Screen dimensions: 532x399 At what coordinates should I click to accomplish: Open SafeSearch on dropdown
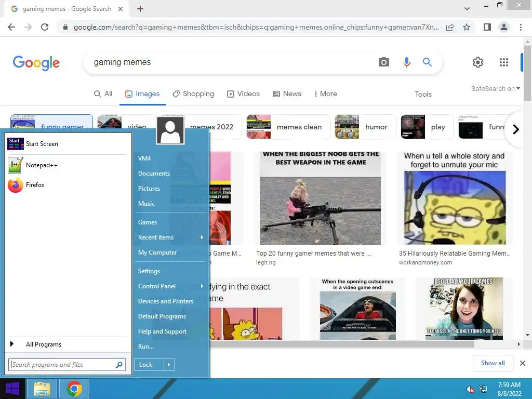[x=495, y=88]
